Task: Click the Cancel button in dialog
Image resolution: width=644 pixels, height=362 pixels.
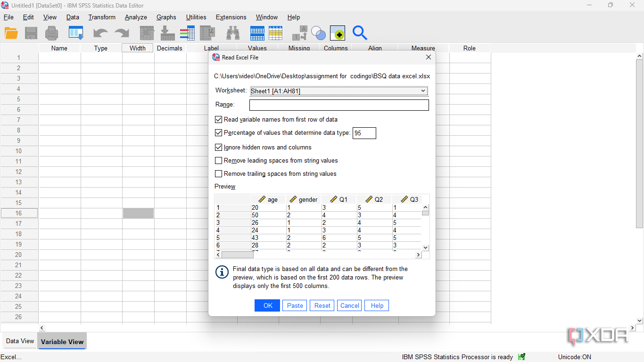Action: tap(350, 305)
